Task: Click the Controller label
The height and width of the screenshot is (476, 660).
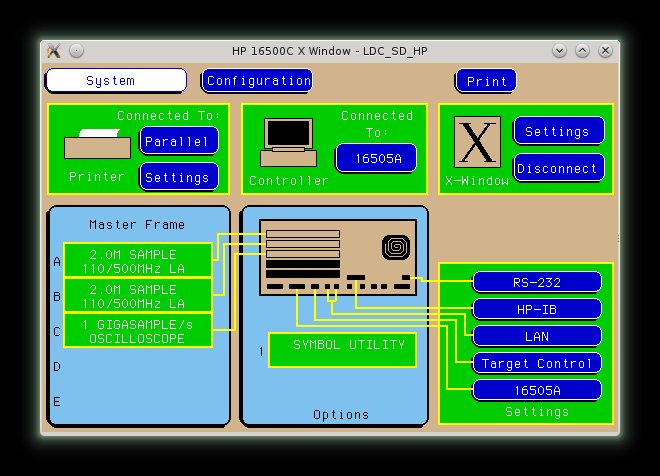Action: (288, 180)
